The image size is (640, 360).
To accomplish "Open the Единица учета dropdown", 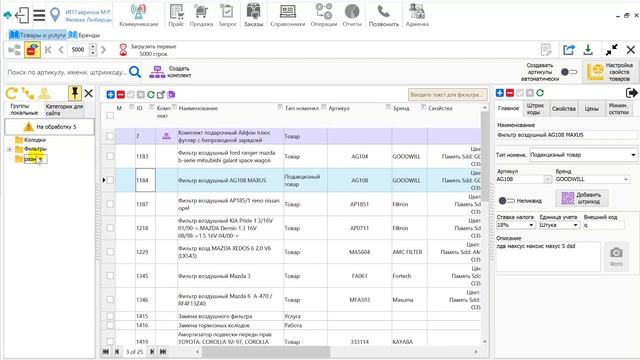I will pos(575,225).
